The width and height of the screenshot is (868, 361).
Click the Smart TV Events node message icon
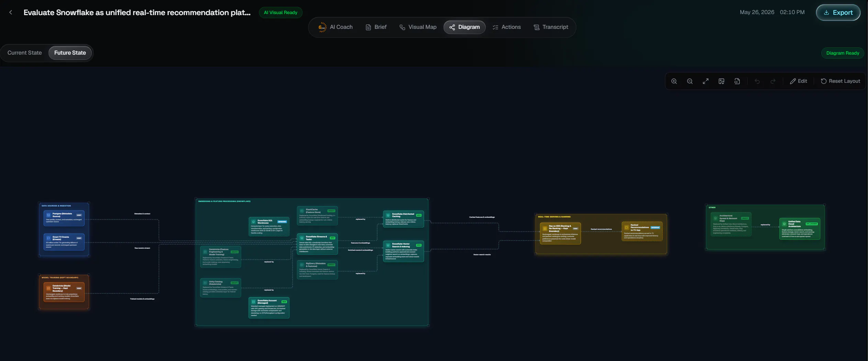coord(48,238)
